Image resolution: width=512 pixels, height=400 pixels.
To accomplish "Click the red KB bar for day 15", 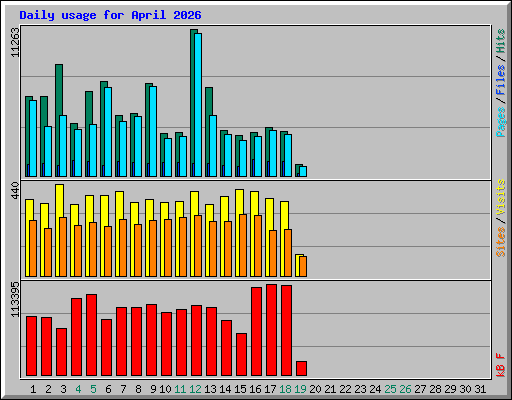I will [241, 355].
